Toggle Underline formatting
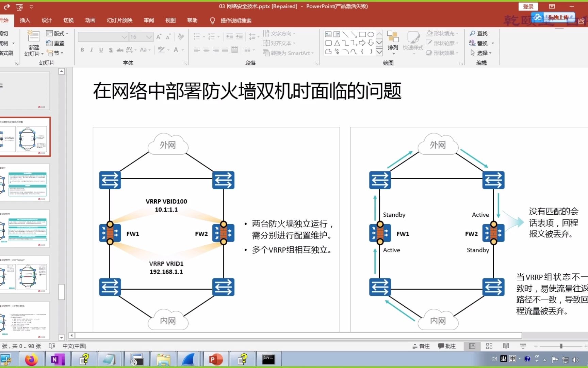The height and width of the screenshot is (368, 588). (101, 50)
